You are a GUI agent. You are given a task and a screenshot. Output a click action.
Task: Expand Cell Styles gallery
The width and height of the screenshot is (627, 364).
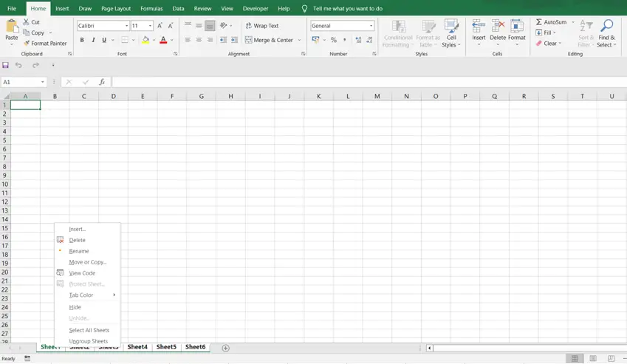451,33
